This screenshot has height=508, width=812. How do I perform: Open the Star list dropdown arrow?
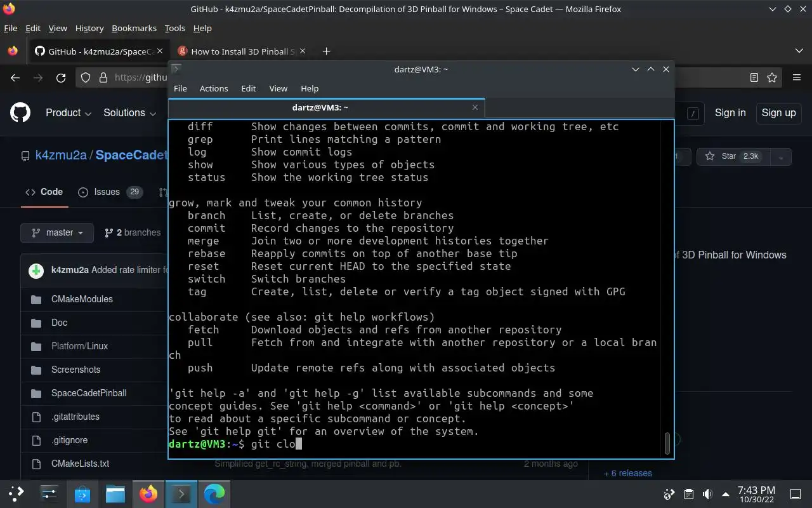[781, 156]
